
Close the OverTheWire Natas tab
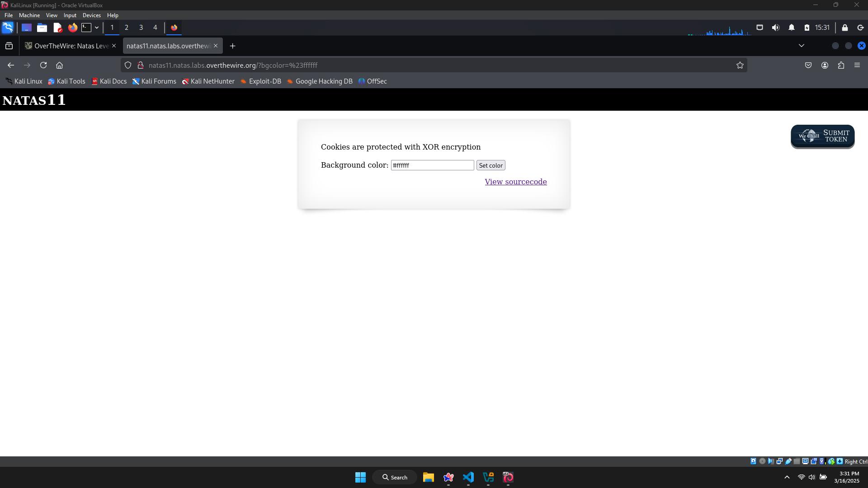[114, 46]
